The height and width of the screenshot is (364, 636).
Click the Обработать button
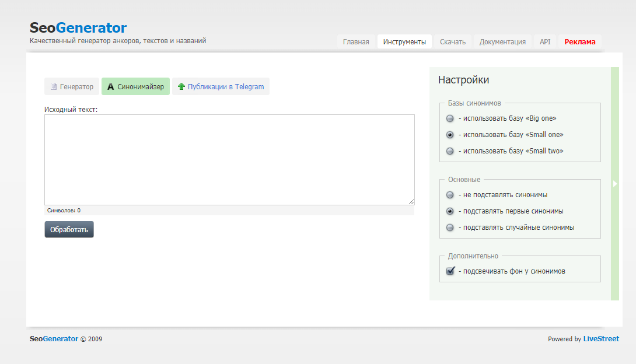click(69, 229)
